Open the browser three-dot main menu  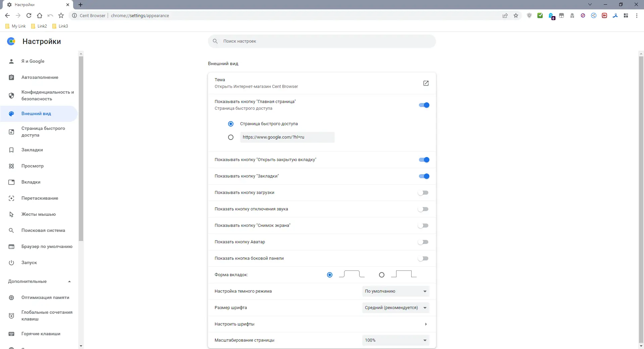pos(637,15)
